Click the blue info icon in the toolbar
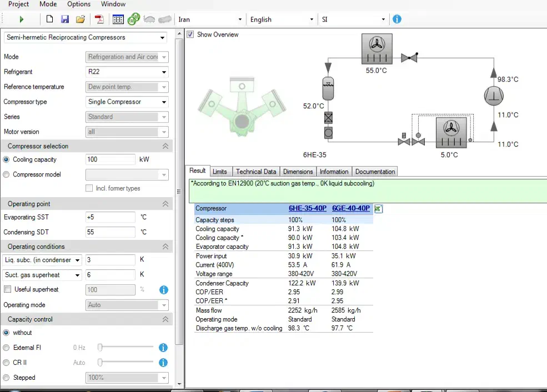Viewport: 547px width, 392px height. pos(397,19)
